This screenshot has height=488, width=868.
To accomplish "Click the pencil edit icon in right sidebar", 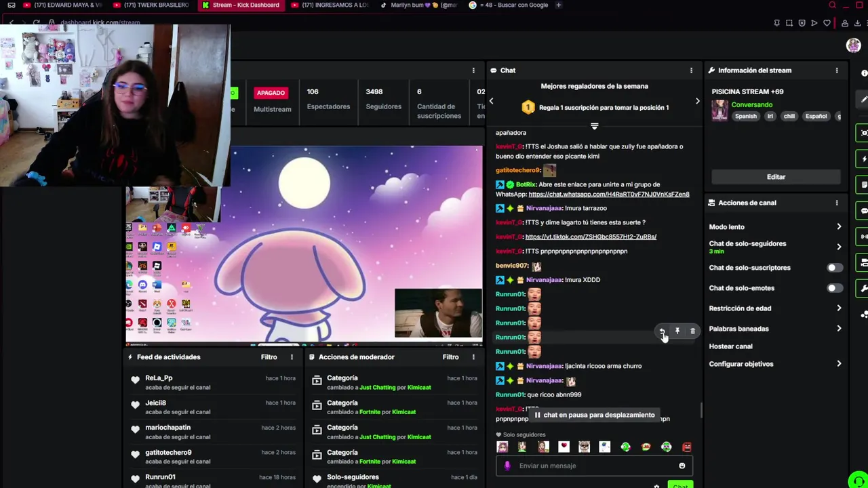I will click(864, 100).
